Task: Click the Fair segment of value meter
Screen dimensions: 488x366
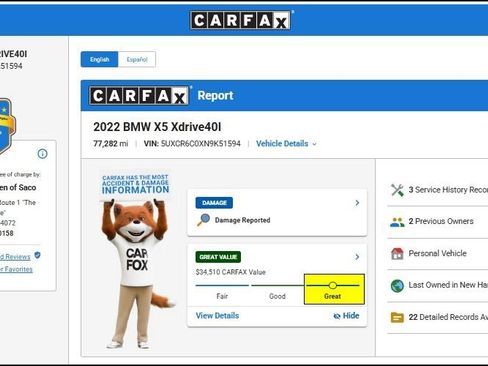Action: point(222,291)
